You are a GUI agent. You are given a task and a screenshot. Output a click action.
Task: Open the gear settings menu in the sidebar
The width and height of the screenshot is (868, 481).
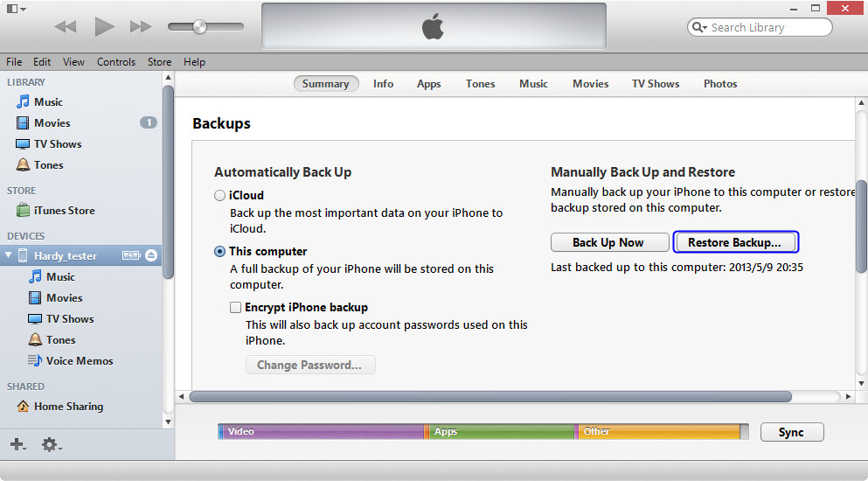[51, 444]
